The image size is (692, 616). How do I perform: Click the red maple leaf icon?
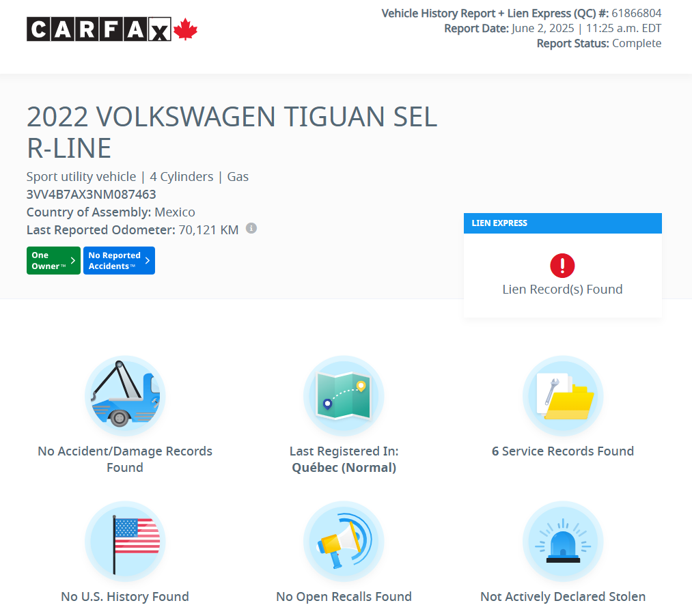tap(185, 29)
